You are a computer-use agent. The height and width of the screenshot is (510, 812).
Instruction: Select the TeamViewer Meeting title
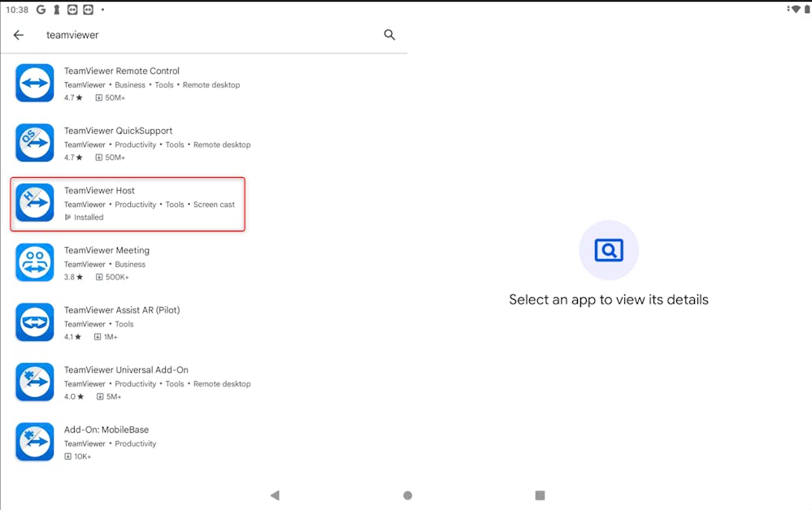click(x=106, y=250)
